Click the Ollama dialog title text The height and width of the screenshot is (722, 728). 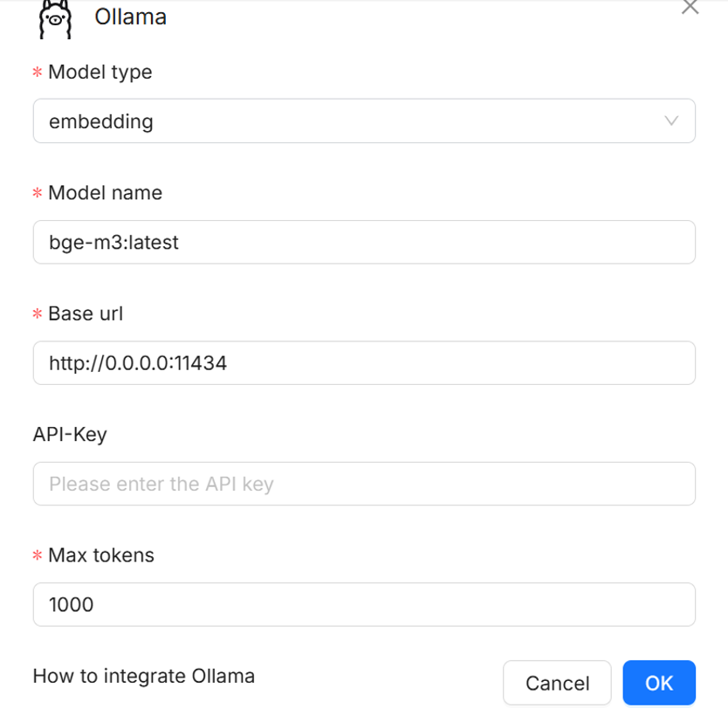tap(130, 17)
